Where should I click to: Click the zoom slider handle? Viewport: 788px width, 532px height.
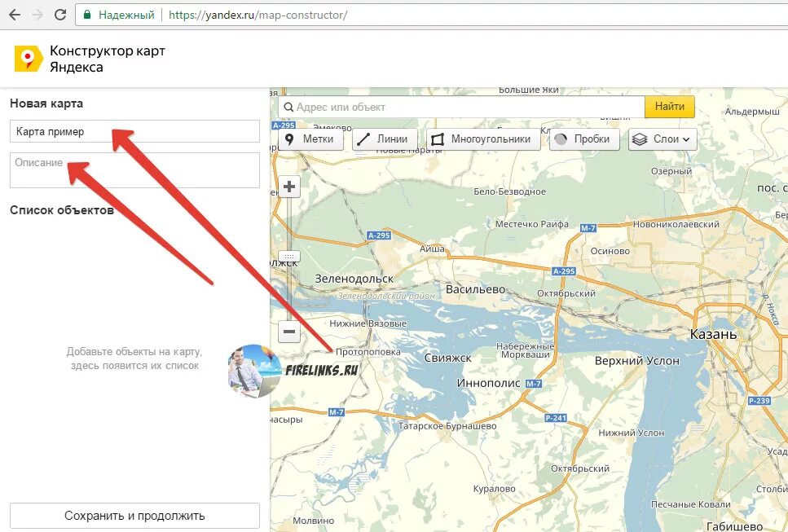pos(289,256)
